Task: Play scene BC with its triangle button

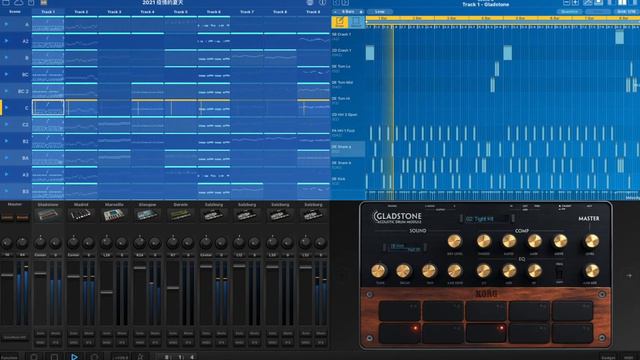Action: pos(6,74)
